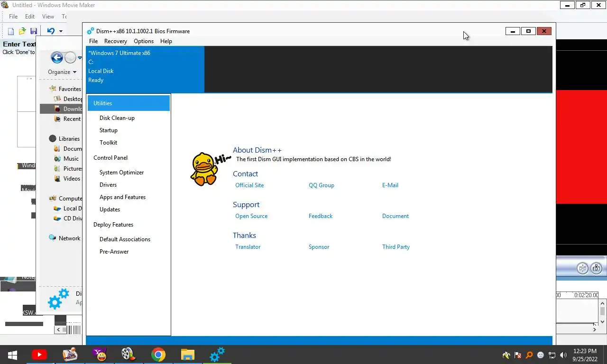Click the Undo arrow in Movie Maker toolbar
This screenshot has height=364, width=607.
[x=51, y=31]
